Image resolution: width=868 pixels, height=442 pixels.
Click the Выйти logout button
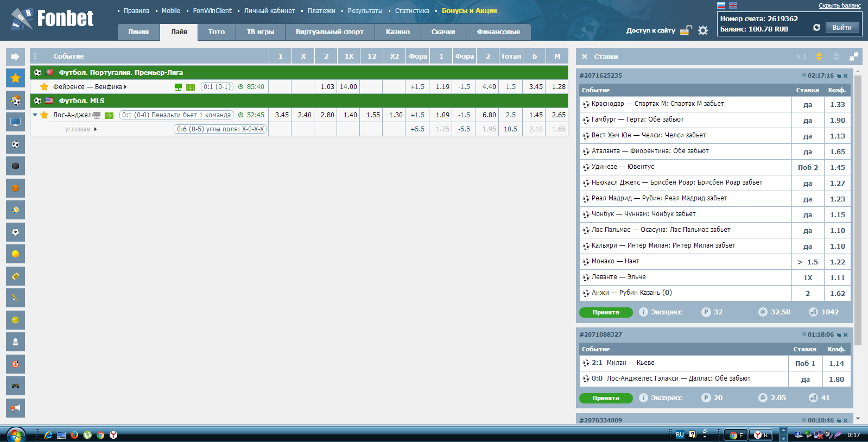tap(842, 28)
